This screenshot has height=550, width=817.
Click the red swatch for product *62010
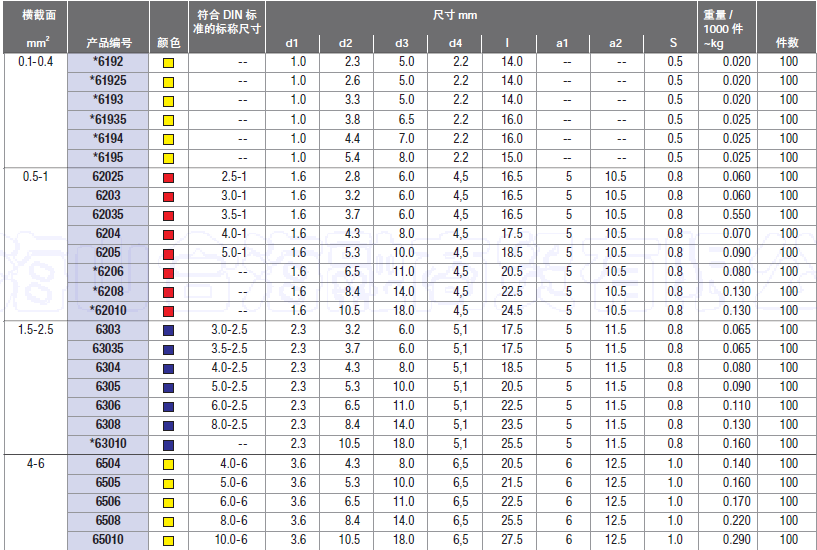[x=168, y=311]
